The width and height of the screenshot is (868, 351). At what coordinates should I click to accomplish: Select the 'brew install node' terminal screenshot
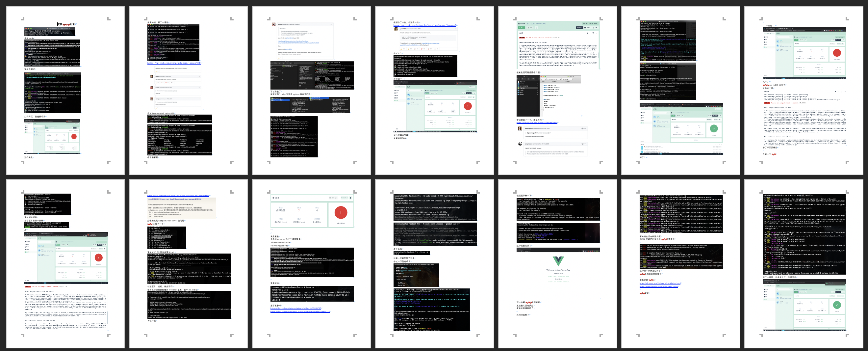52,53
